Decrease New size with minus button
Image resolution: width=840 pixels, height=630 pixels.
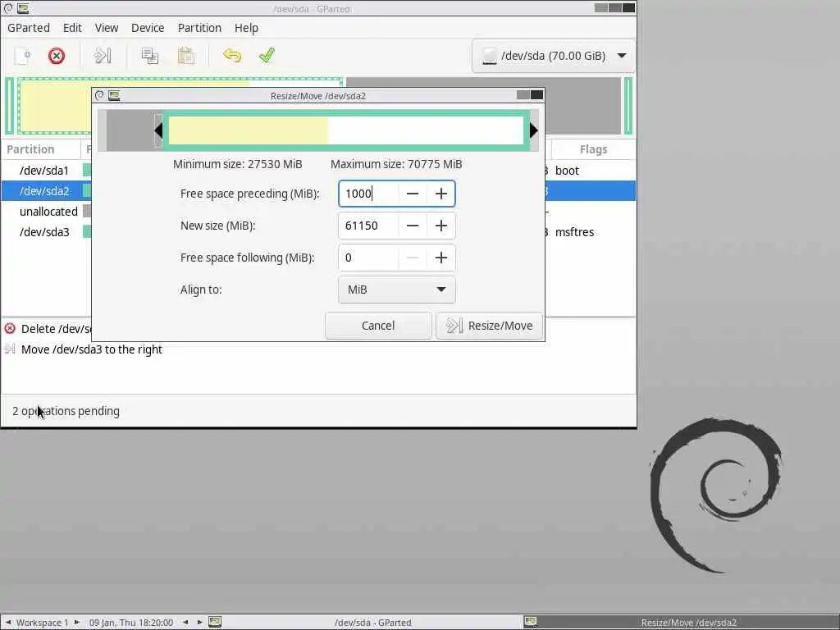pyautogui.click(x=413, y=226)
